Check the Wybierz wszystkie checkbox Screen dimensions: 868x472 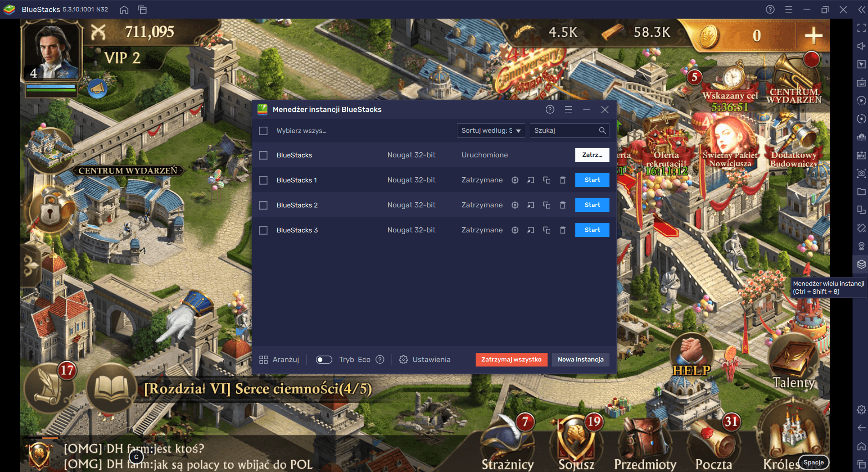coord(263,131)
